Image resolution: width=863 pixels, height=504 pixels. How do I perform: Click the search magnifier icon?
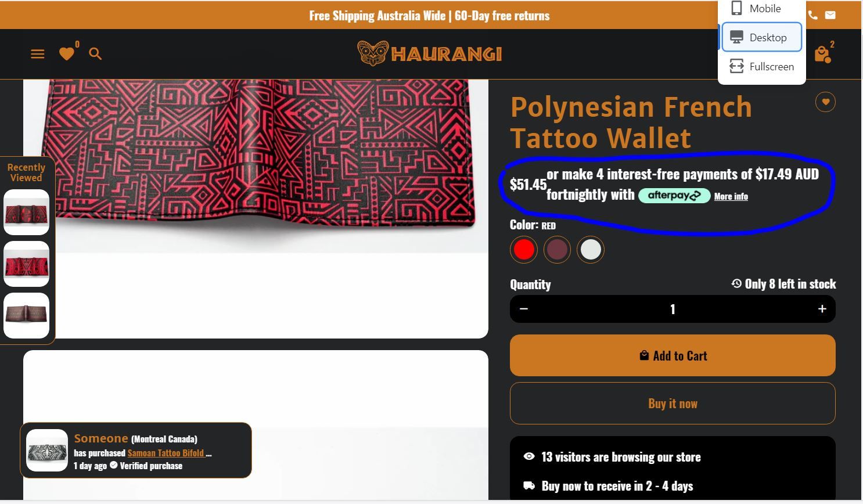point(95,54)
